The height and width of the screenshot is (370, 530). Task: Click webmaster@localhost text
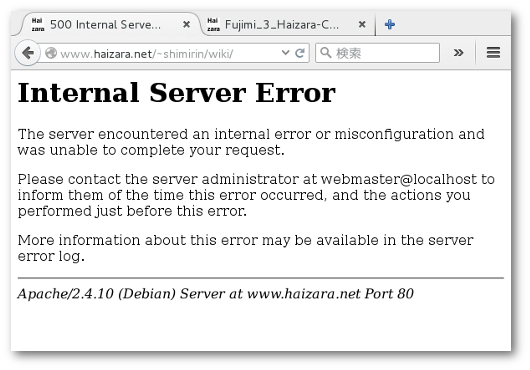tap(399, 179)
